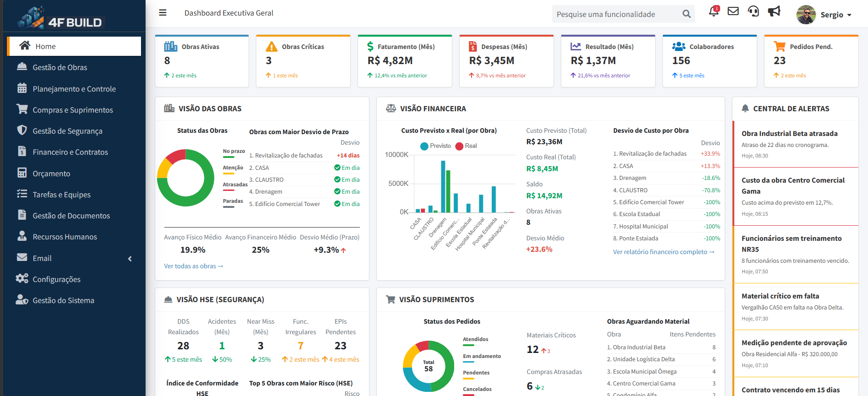This screenshot has width=868, height=396.
Task: Open the 'Material crítico em falta' alert
Action: 796,306
